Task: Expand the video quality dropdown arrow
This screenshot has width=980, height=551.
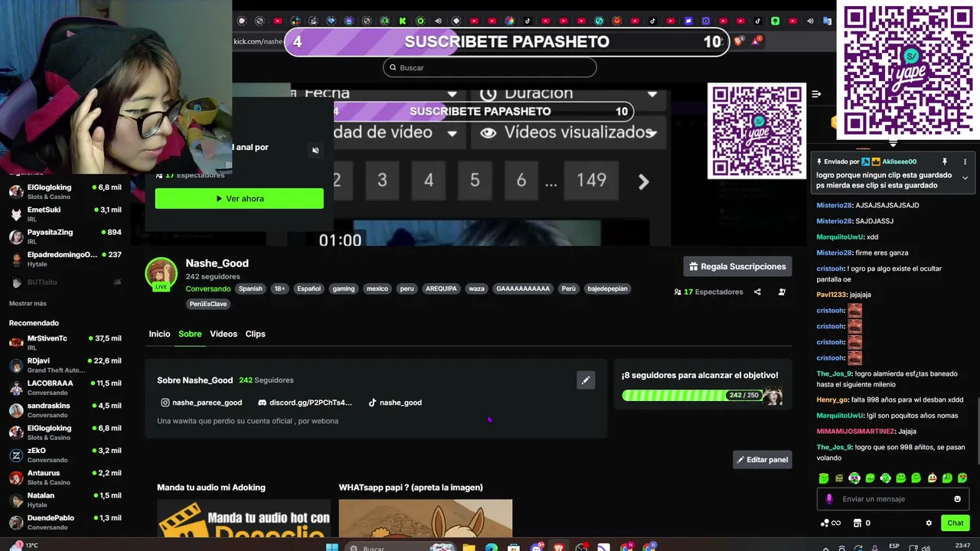Action: pos(452,133)
